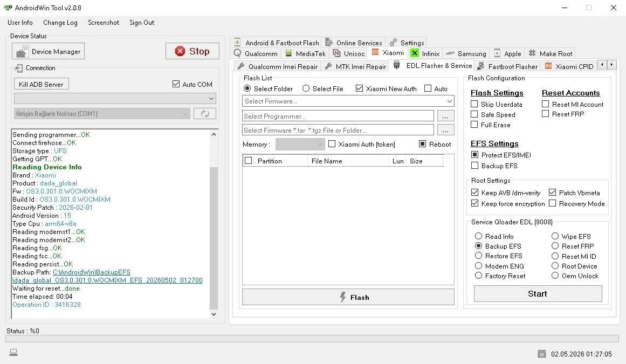This screenshot has height=364, width=626.
Task: Open the Make Root tab
Action: coord(551,53)
